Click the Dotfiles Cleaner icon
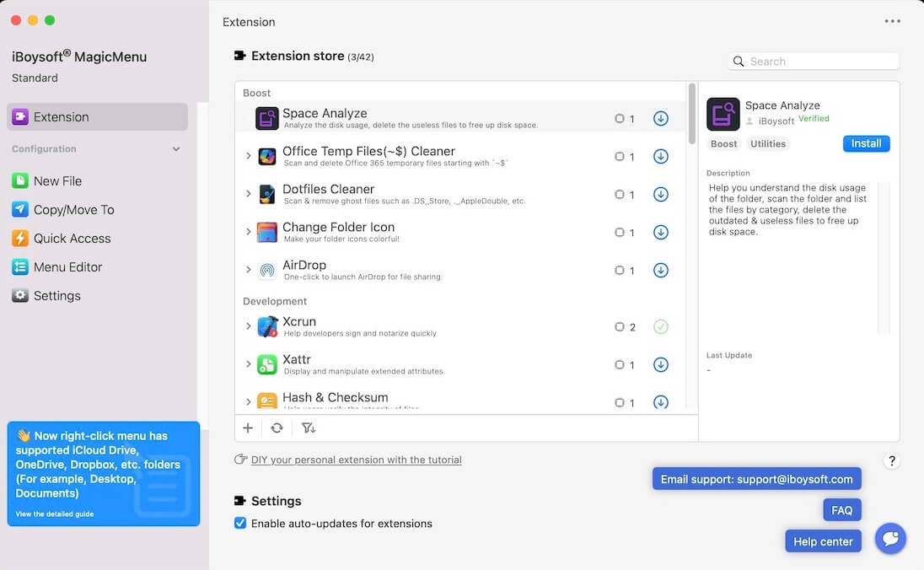 tap(267, 194)
